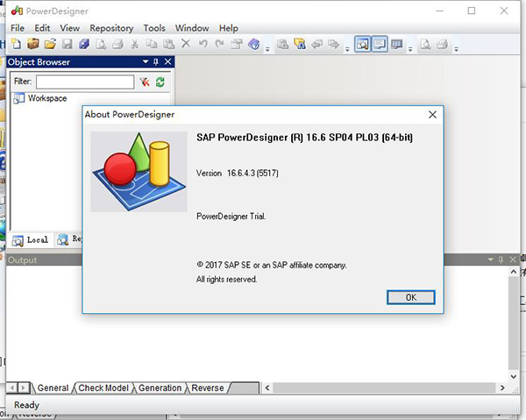Switch to the Check Model output tab
Screen dimensions: 526x420
[x=103, y=388]
